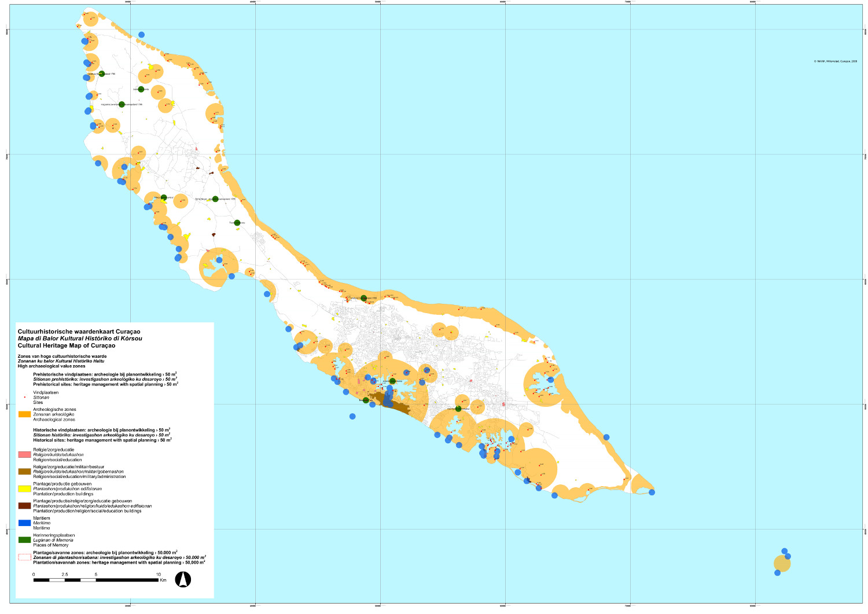The width and height of the screenshot is (868, 614).
Task: Toggle the yellow Plantage/productie gebouwen swatch
Action: click(23, 488)
